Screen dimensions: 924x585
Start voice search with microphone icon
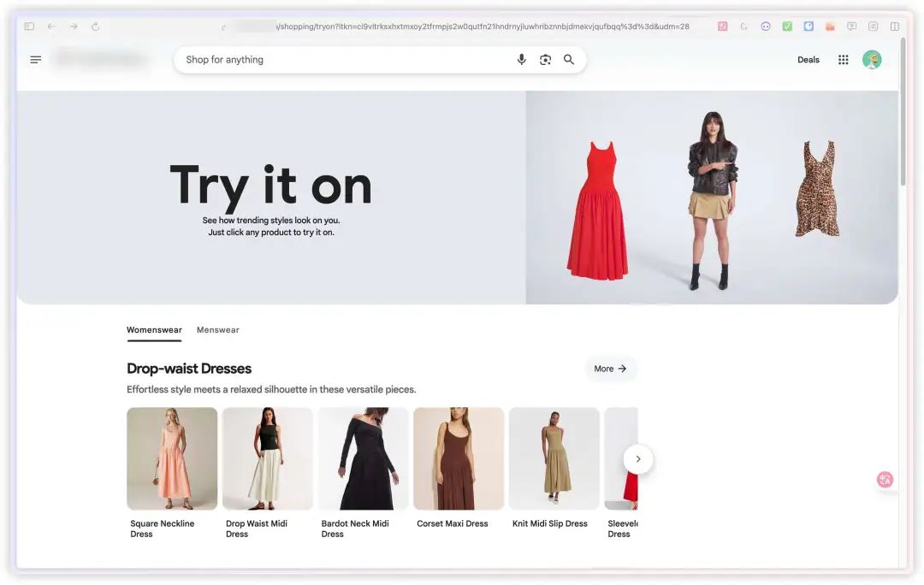(522, 60)
